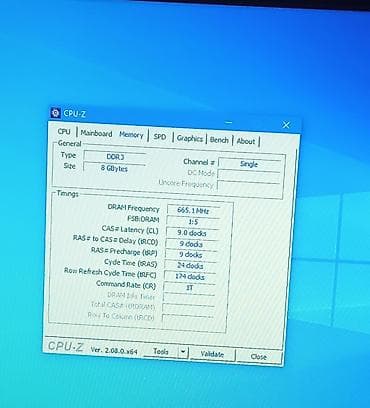Click the 1:5 FSB:DRAM value
This screenshot has height=408, width=370.
pos(193,221)
